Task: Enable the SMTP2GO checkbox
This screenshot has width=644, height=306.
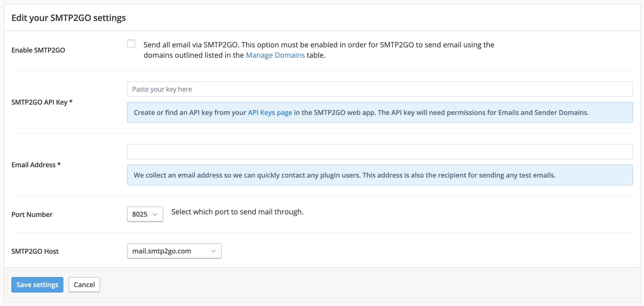Action: pyautogui.click(x=131, y=44)
